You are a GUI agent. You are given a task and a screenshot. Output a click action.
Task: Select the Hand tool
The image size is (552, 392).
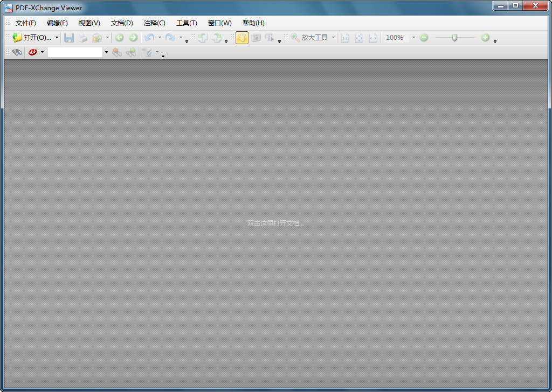[x=242, y=38]
